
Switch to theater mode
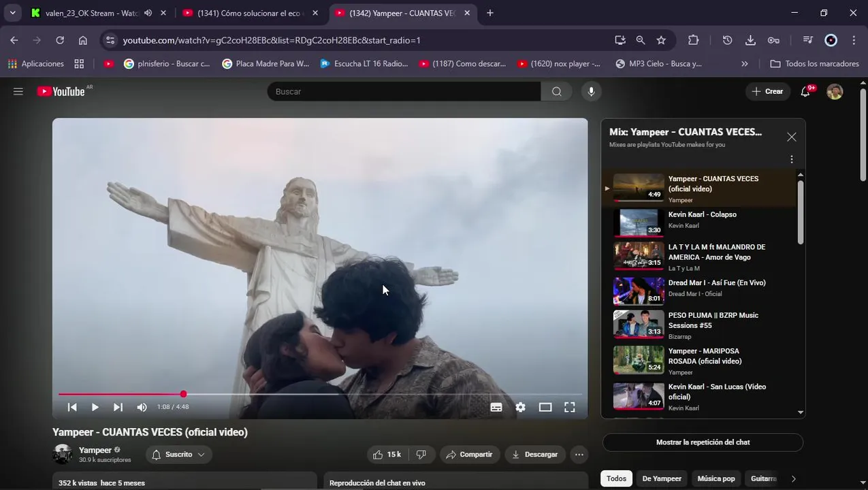click(545, 407)
